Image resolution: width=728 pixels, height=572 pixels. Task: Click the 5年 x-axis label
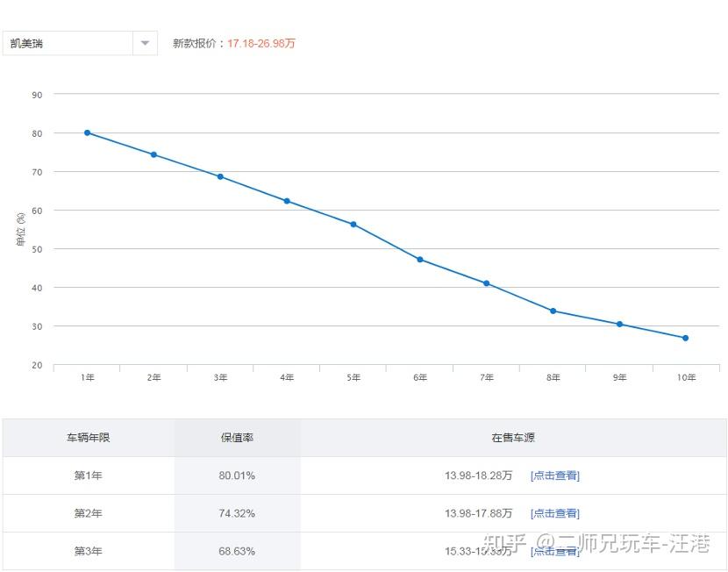353,377
